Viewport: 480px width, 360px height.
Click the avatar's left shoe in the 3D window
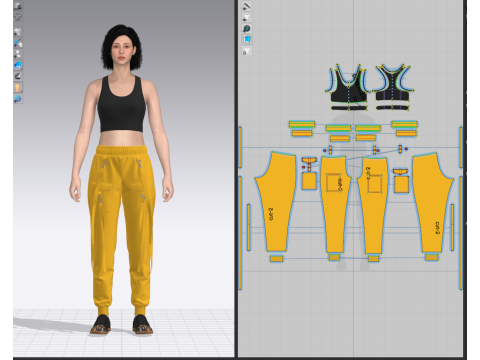(x=143, y=324)
